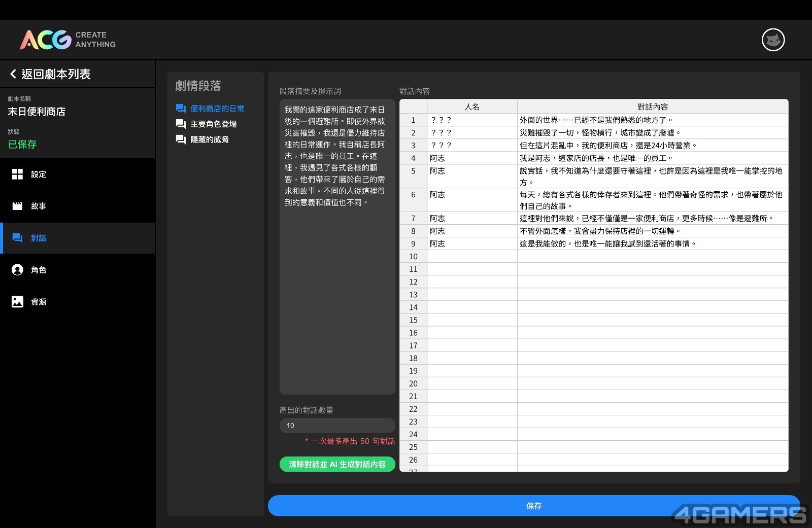Click dialogue cell '我是阿志，這家店的店長'

point(653,158)
